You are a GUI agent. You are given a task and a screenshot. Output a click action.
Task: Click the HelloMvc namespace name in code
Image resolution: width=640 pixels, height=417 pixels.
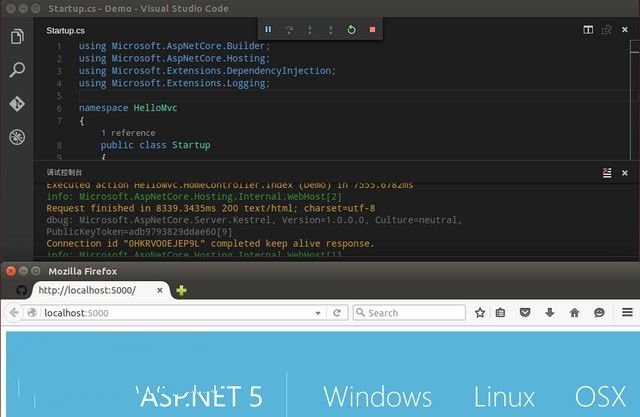(x=156, y=108)
